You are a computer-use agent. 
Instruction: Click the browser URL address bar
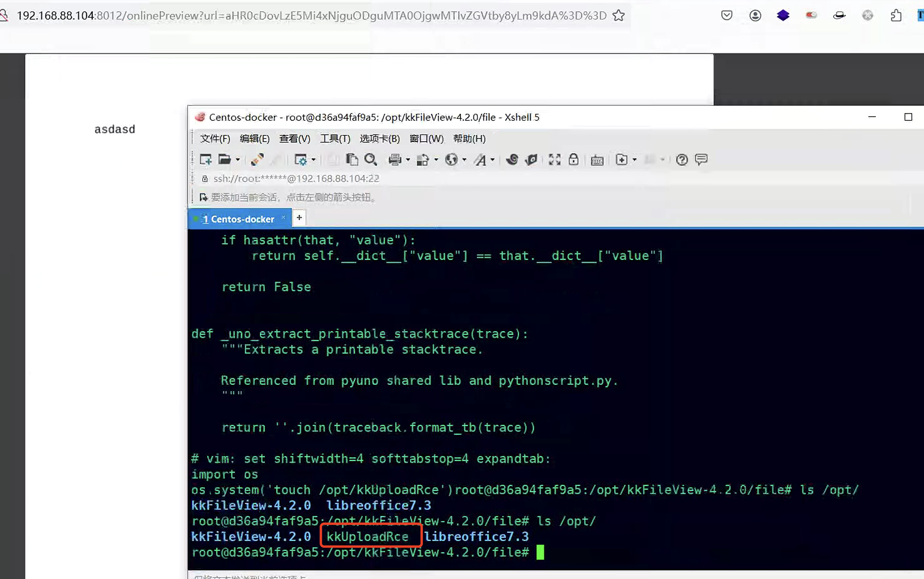(312, 16)
